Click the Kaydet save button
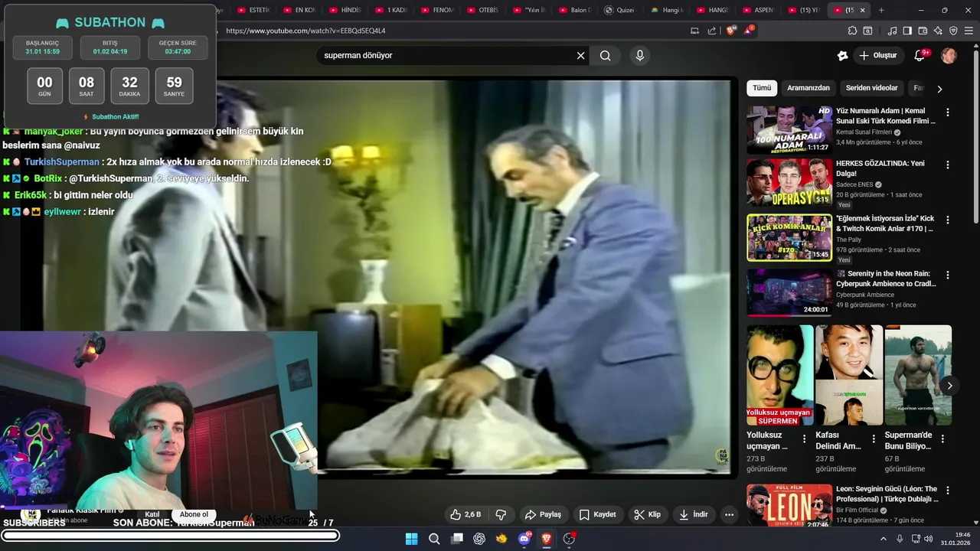Image resolution: width=980 pixels, height=551 pixels. click(597, 514)
